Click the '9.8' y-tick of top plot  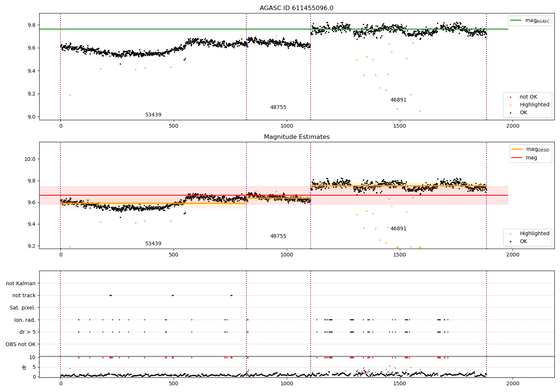[x=31, y=25]
